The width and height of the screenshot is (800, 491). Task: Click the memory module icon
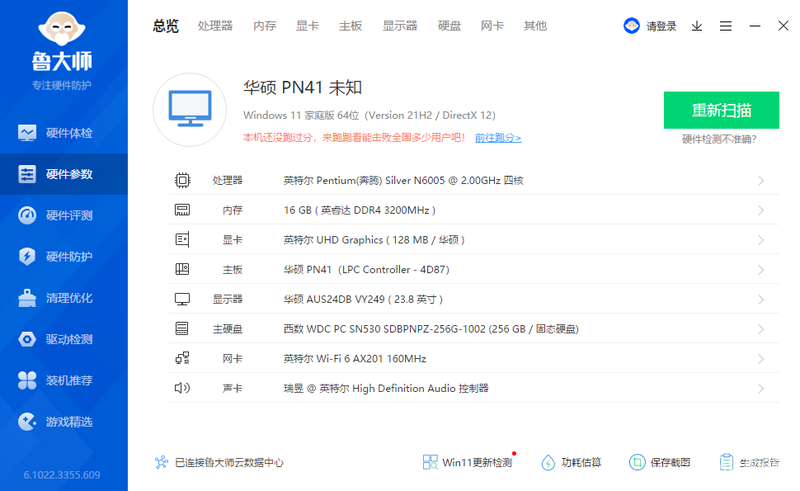(182, 210)
